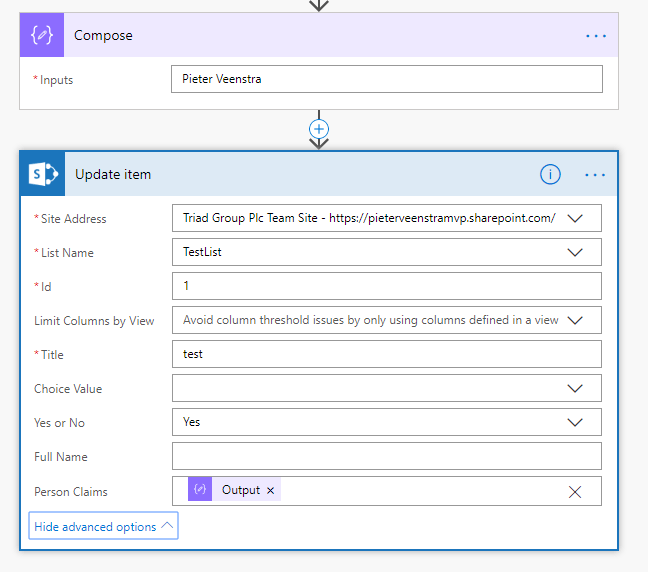
Task: Open the Update item ellipsis menu
Action: click(595, 175)
